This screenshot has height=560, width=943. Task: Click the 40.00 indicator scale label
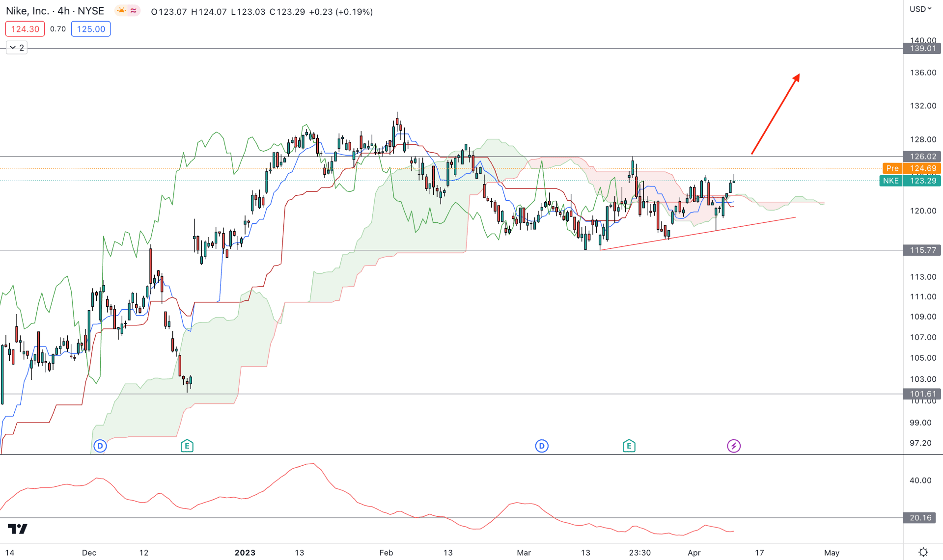(x=920, y=480)
